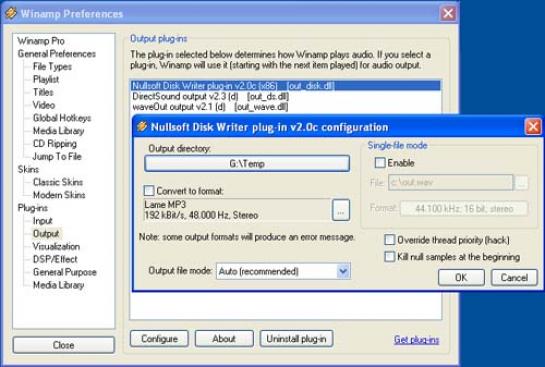Click Uninstall plug-in button
This screenshot has width=545, height=367.
[296, 339]
